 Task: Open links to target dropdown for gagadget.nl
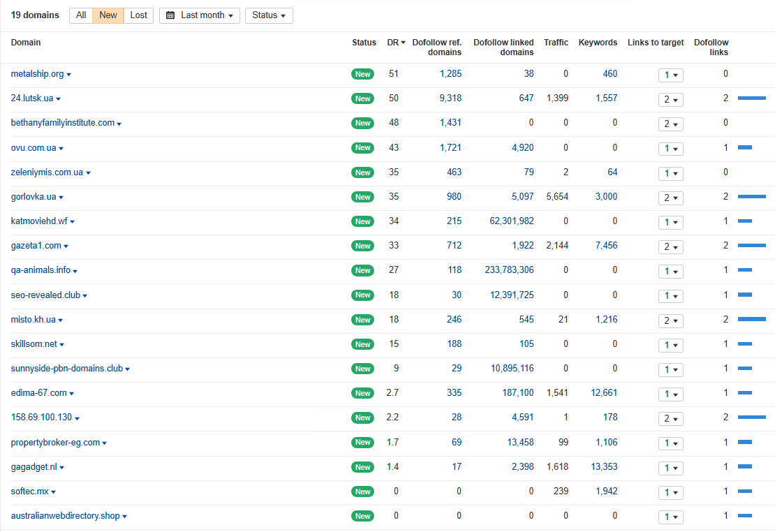[671, 468]
